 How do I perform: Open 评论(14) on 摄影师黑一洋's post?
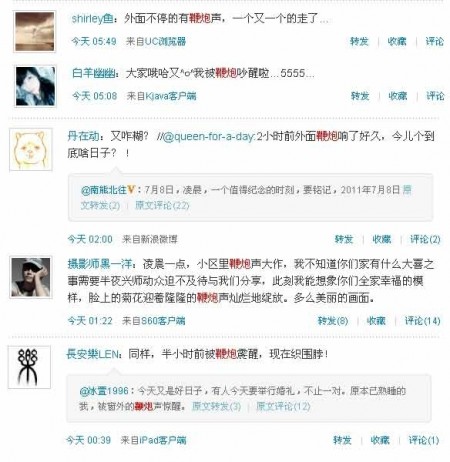pyautogui.click(x=422, y=321)
